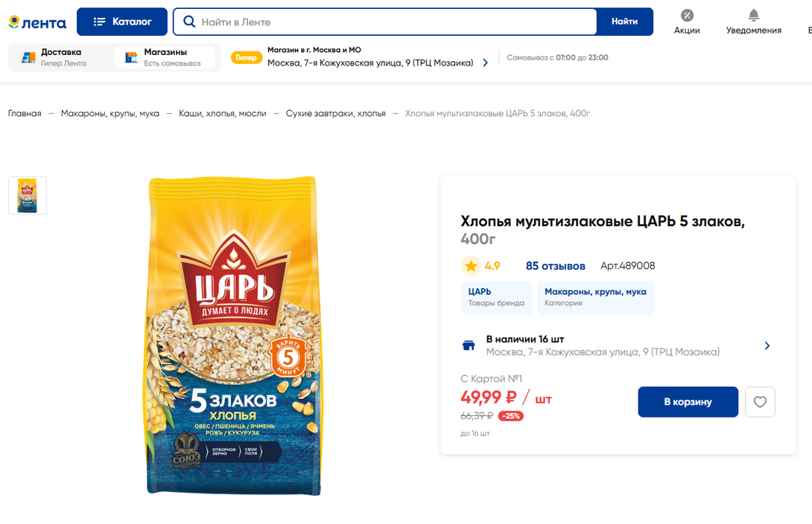The image size is (812, 524).
Task: Click the yellow Гипер store badge
Action: tap(247, 57)
